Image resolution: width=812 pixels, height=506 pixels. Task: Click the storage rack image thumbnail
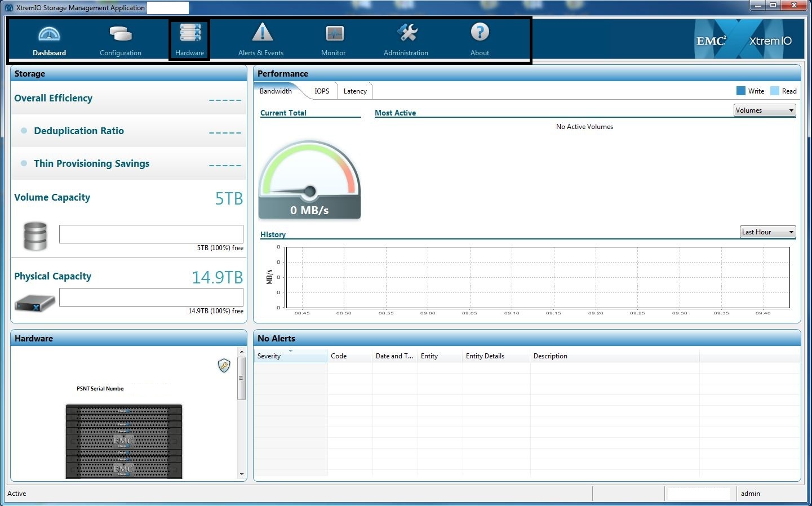pos(124,441)
